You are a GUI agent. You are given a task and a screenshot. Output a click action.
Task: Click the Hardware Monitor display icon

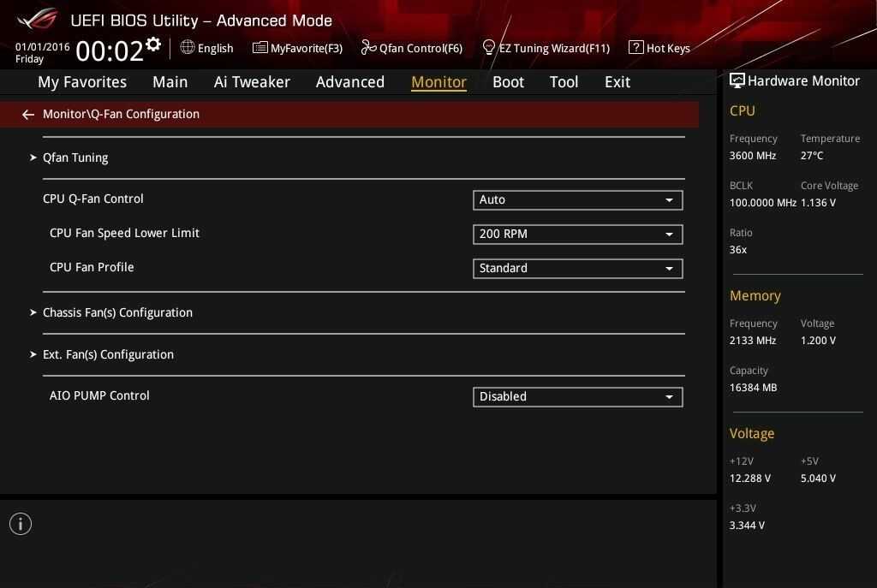(737, 80)
